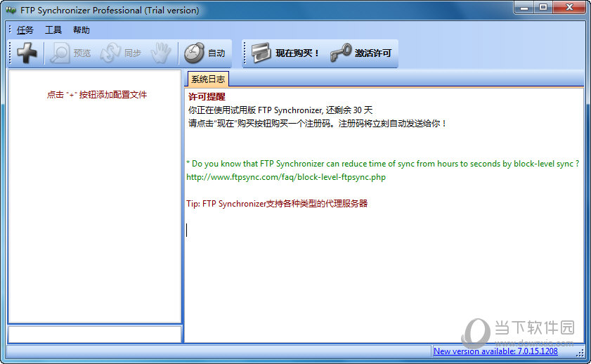The image size is (591, 364).
Task: Click the trial days remaining line
Action: pos(280,110)
